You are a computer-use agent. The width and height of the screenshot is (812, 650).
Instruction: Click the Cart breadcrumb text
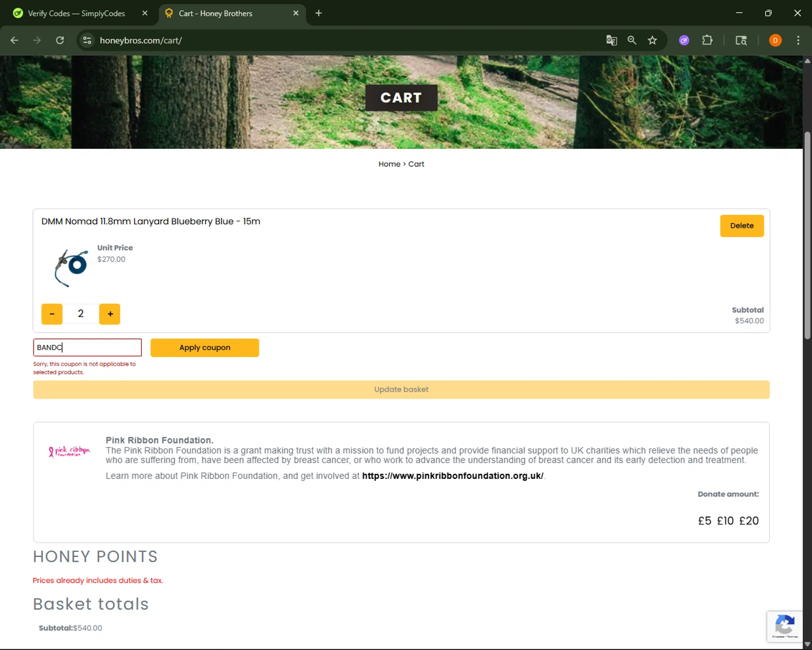tap(416, 164)
